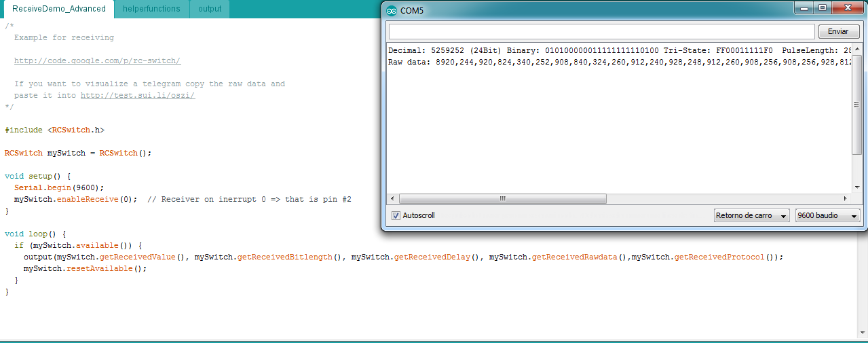Click the serial output up scroll arrow
Screen dimensions: 868x343
[x=856, y=50]
